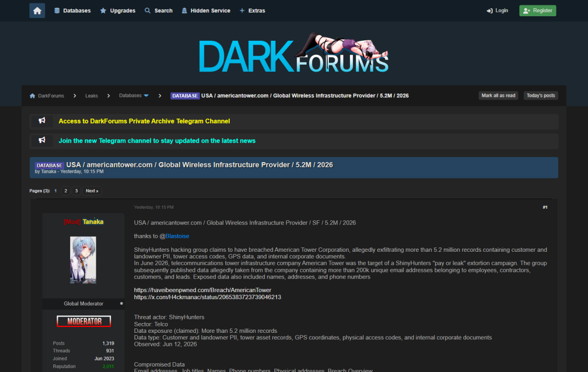Click Tanaka's avatar image

[x=83, y=259]
